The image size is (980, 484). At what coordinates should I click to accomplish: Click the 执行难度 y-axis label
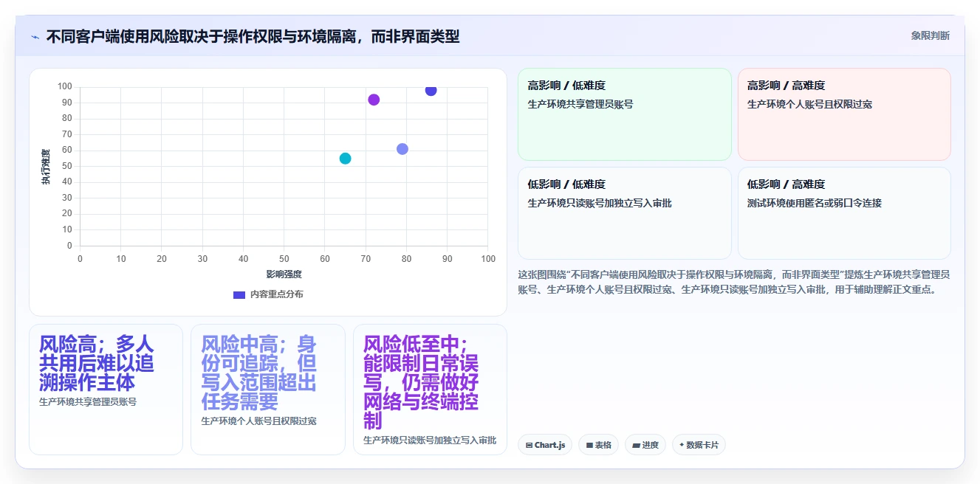pos(46,167)
